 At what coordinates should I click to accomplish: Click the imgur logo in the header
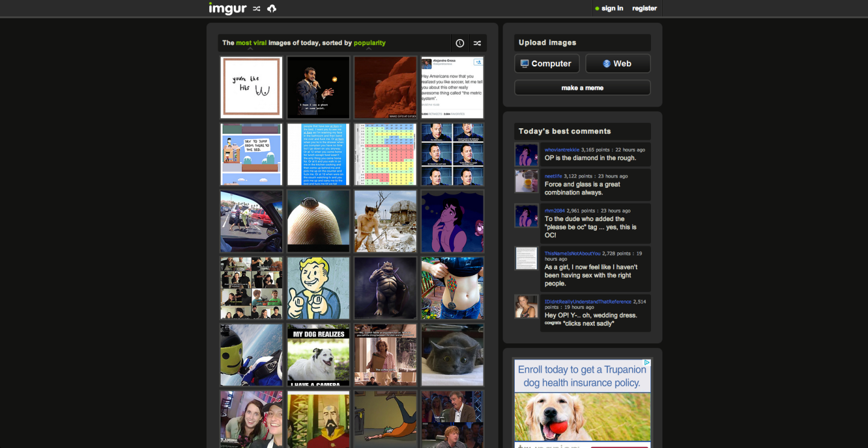(227, 8)
